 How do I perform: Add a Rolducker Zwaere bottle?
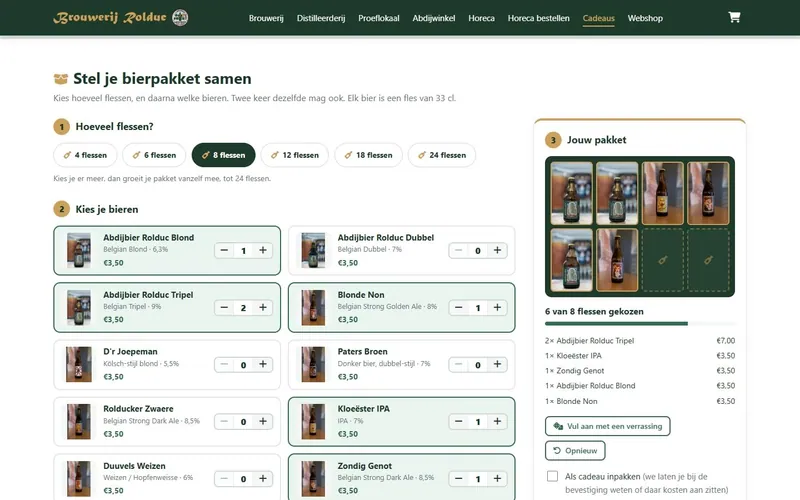[x=263, y=421]
